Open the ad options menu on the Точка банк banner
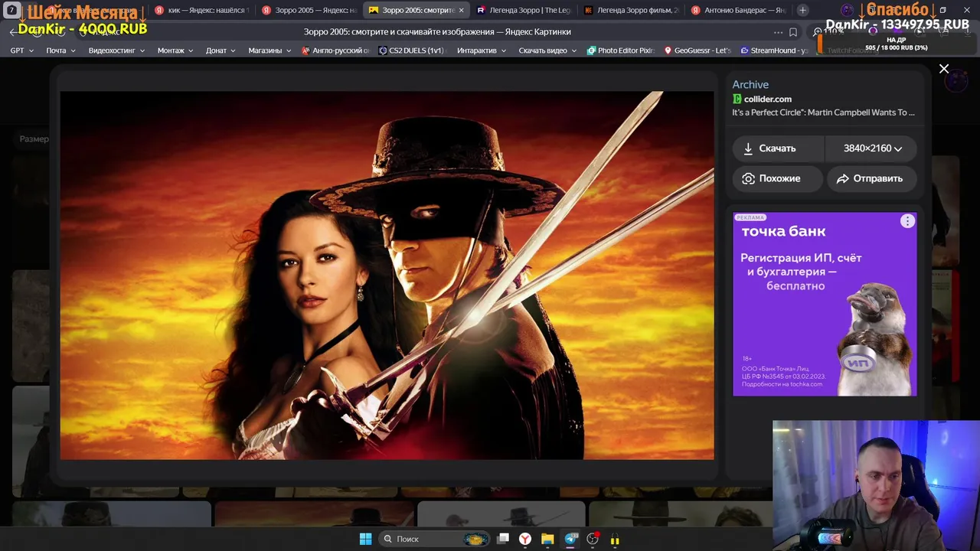 click(x=907, y=221)
